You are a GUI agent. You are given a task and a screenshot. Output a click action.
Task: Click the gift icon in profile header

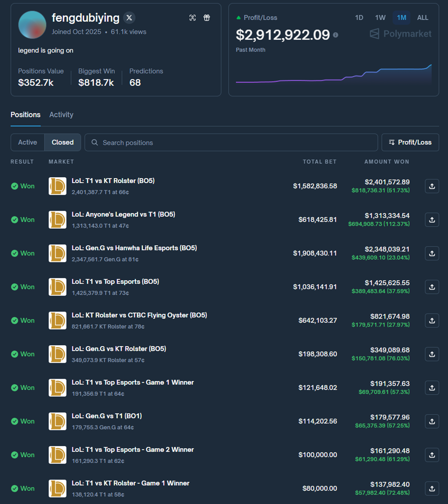[207, 18]
